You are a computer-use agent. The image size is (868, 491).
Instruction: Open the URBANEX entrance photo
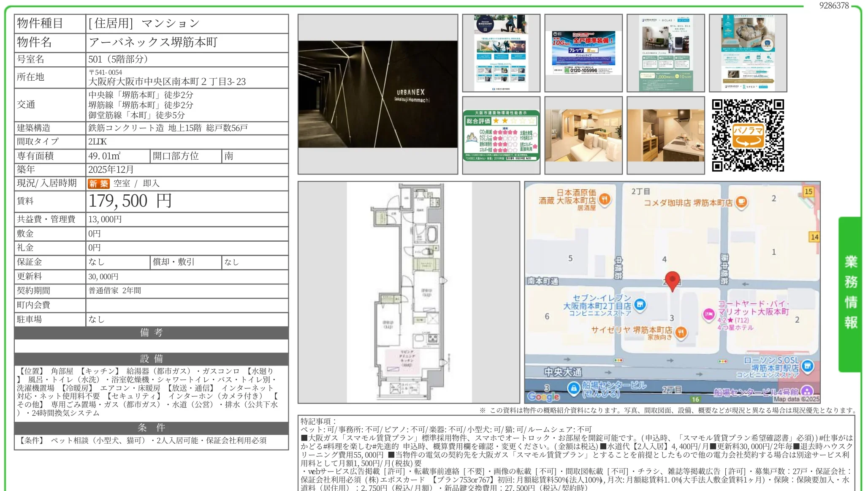coord(378,95)
